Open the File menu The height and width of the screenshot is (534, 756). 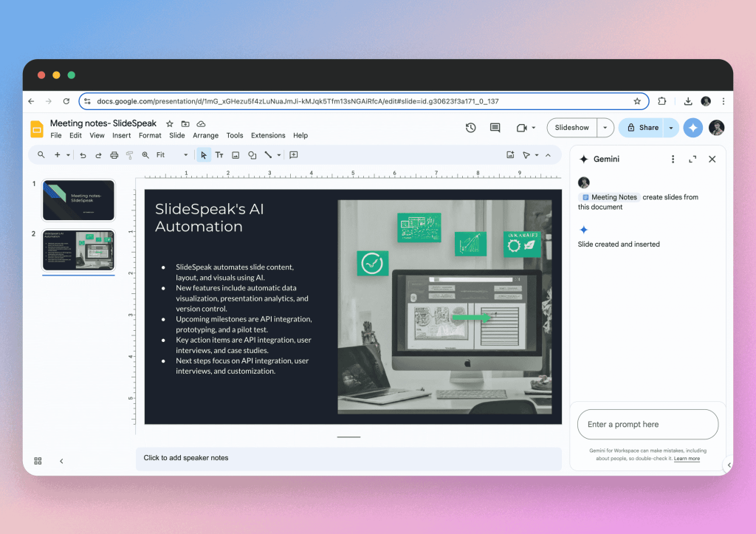coord(56,136)
